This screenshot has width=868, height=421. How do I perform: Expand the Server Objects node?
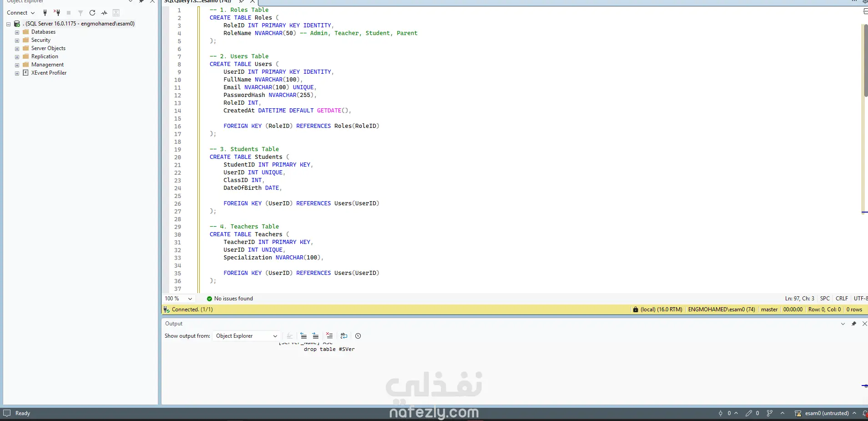[17, 49]
